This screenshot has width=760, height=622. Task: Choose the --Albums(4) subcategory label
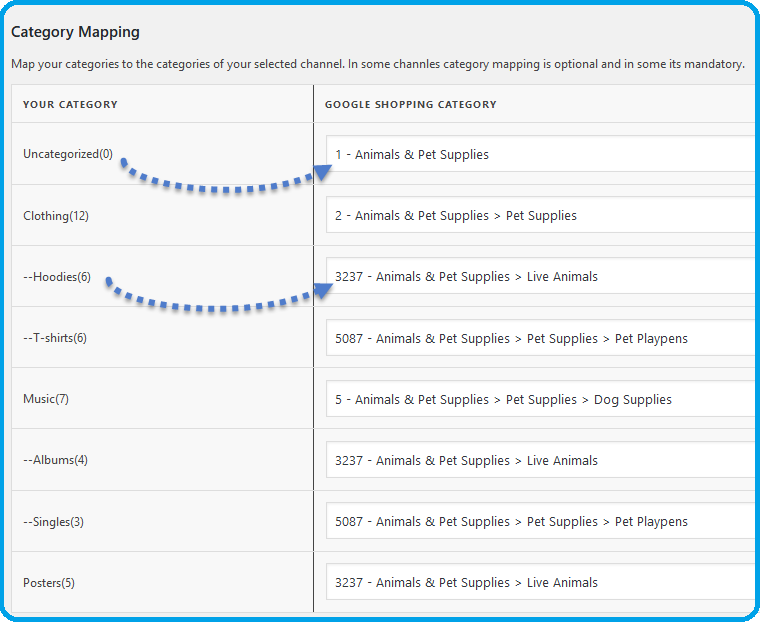point(55,460)
